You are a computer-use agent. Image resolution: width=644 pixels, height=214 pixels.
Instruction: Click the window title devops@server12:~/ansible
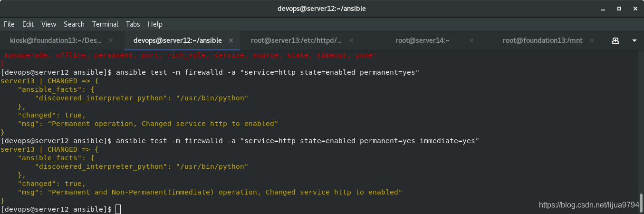[322, 9]
